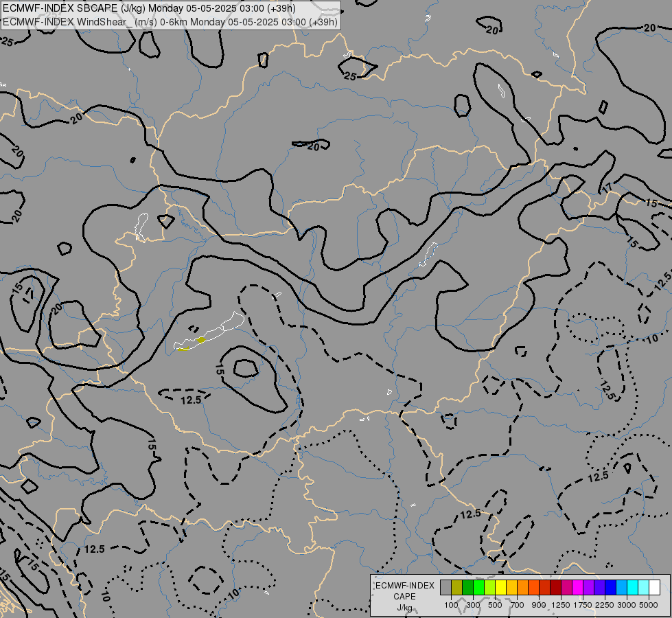This screenshot has height=618, width=672.
Task: Click the SBCAPE title line
Action: pos(149,8)
